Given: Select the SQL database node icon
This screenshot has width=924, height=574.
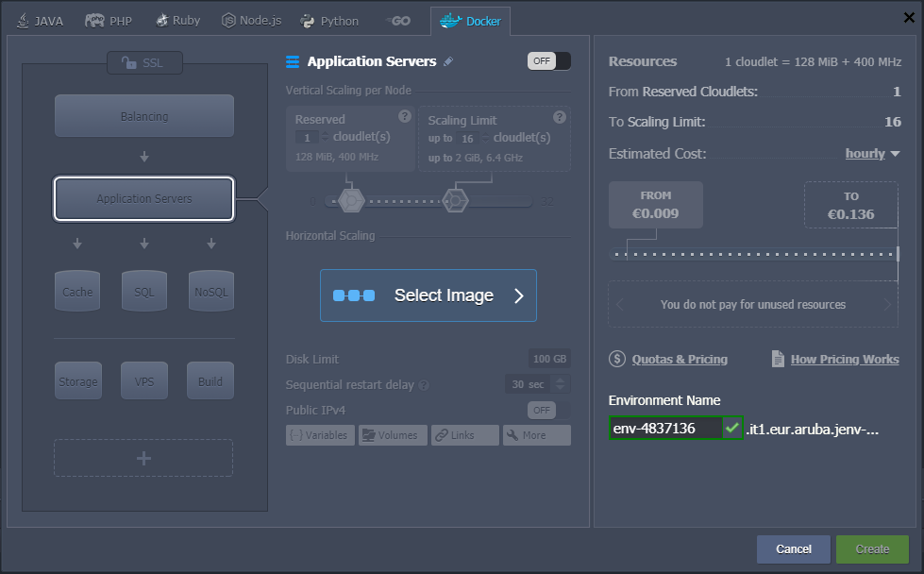Looking at the screenshot, I should point(143,291).
